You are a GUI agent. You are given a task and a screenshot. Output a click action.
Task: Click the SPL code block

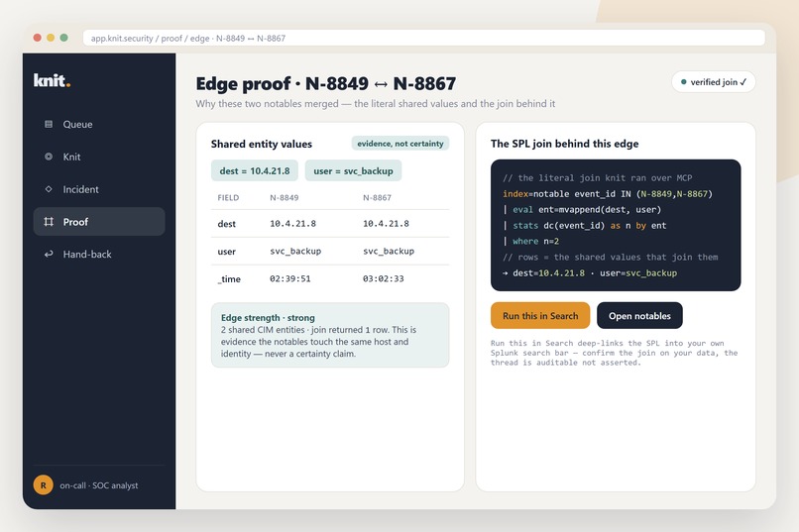[x=616, y=225]
